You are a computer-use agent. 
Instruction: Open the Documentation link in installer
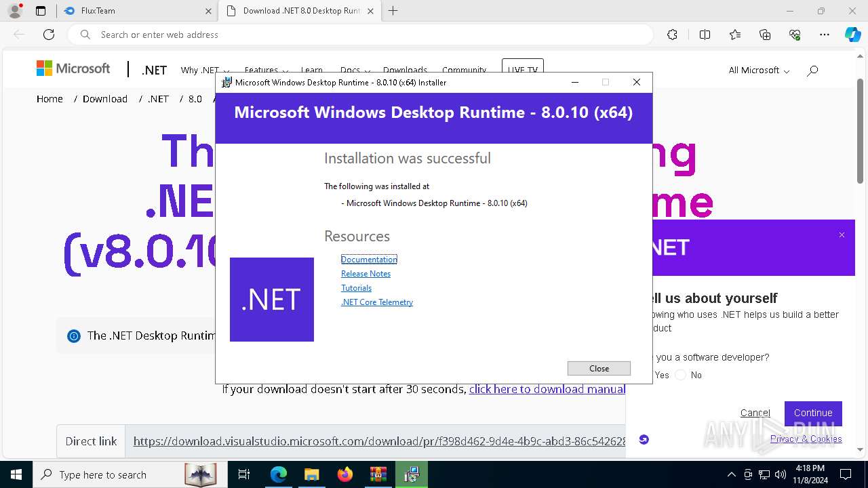[x=369, y=260]
